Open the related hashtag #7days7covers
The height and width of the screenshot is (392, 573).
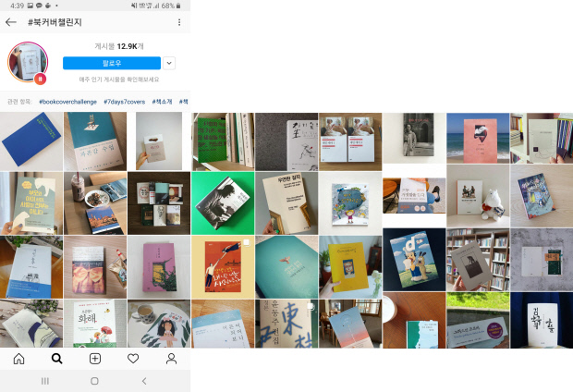pyautogui.click(x=124, y=102)
